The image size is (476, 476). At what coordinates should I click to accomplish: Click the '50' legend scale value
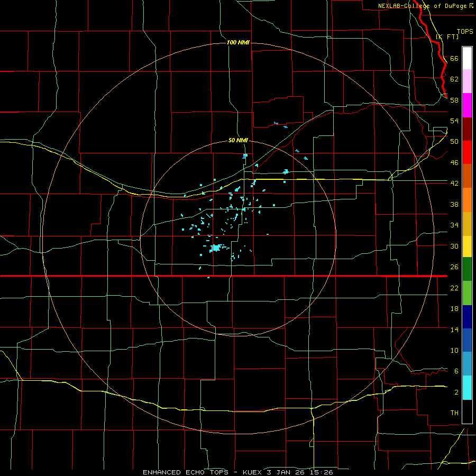[x=454, y=141]
